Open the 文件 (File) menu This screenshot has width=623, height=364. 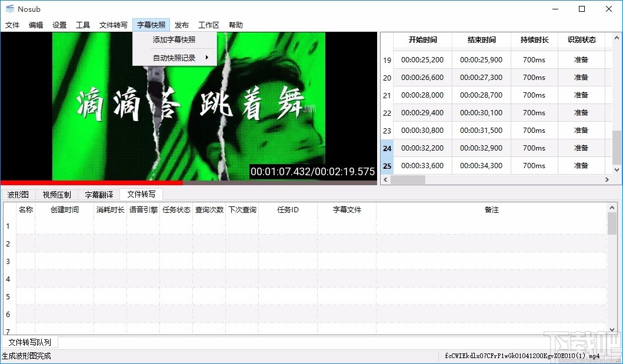[x=12, y=25]
